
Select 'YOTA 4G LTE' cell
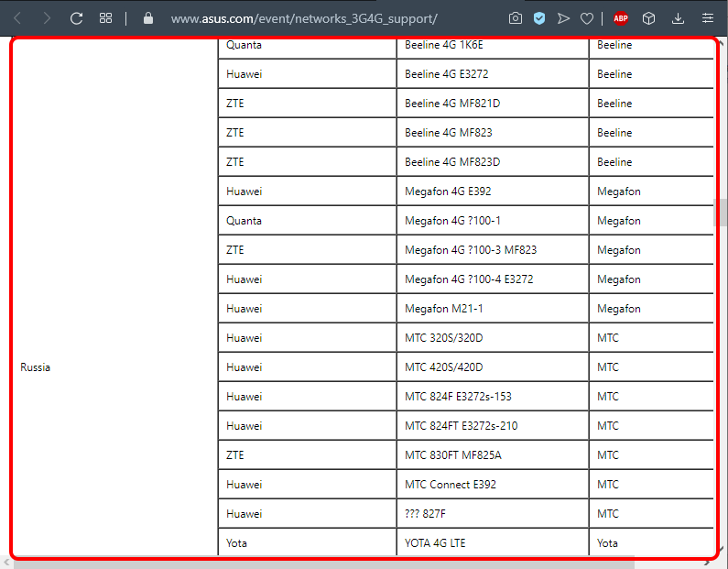(x=493, y=542)
